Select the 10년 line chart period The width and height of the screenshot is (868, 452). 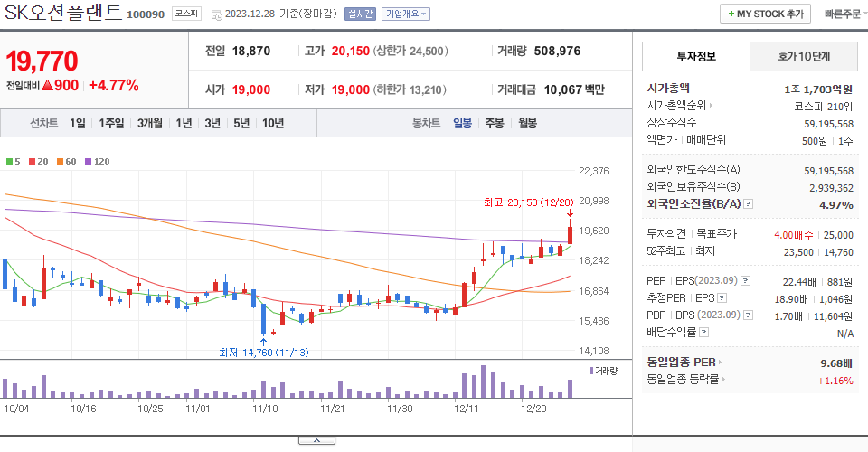point(273,123)
